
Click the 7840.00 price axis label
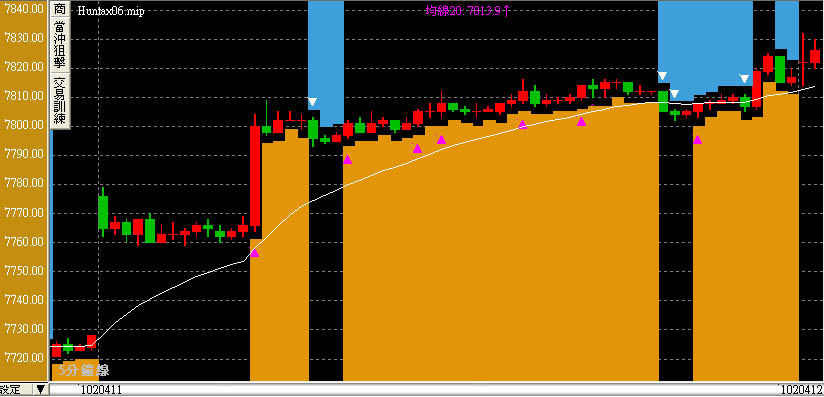pyautogui.click(x=23, y=9)
